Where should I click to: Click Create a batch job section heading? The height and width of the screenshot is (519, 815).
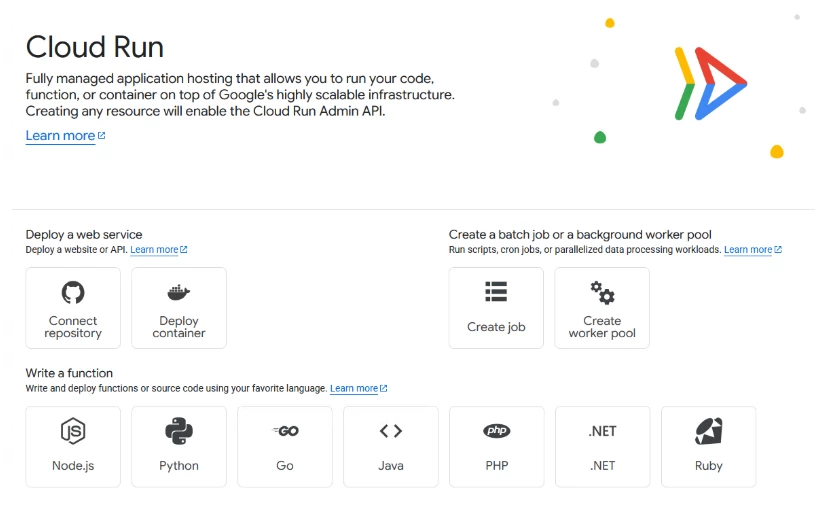tap(580, 234)
